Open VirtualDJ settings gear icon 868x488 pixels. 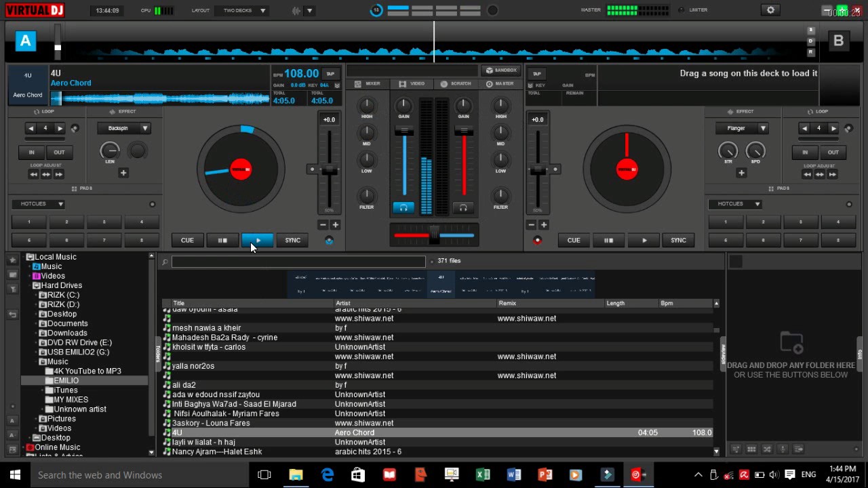770,10
